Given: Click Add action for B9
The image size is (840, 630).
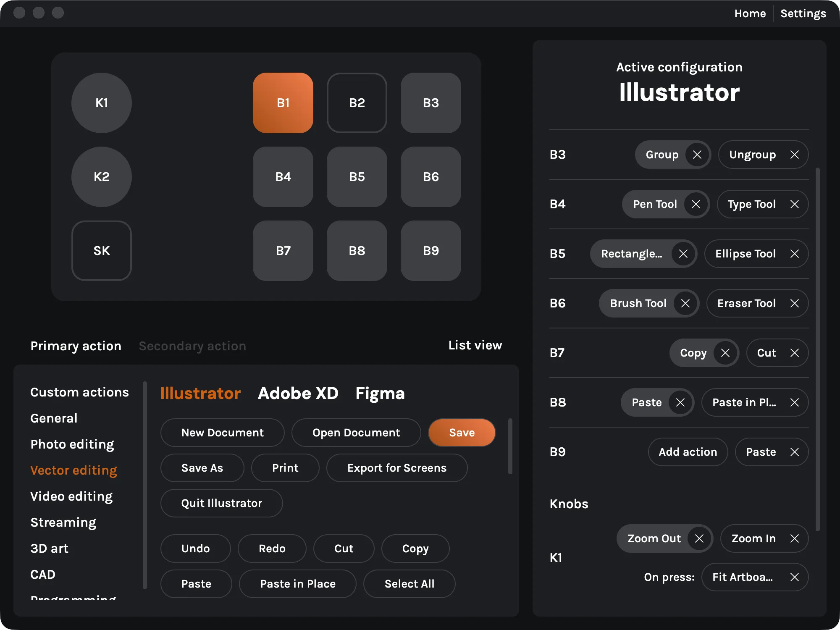Looking at the screenshot, I should [x=688, y=452].
